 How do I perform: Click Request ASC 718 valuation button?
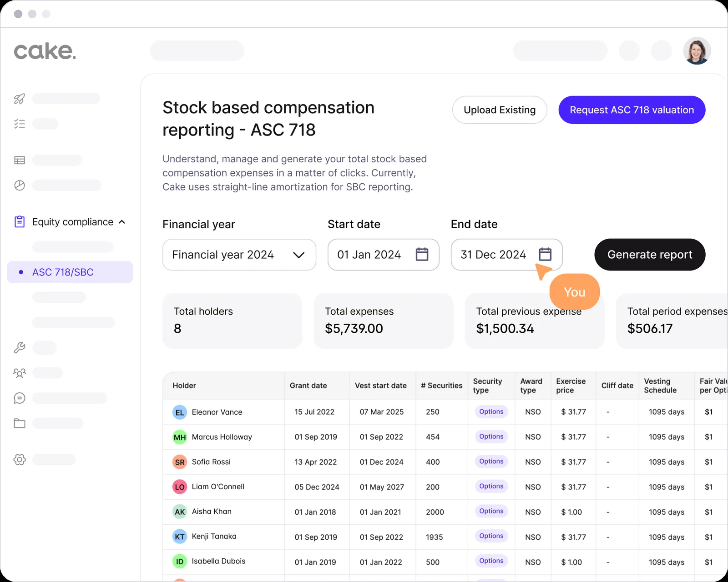(632, 110)
